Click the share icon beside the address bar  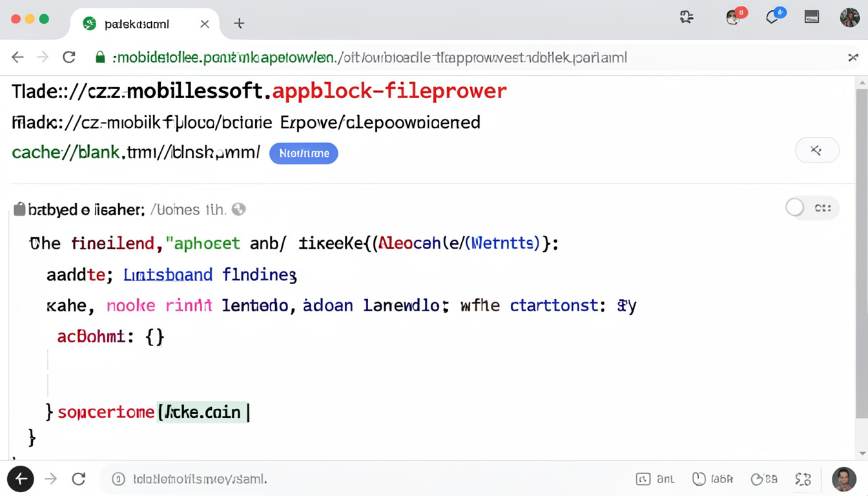(853, 57)
